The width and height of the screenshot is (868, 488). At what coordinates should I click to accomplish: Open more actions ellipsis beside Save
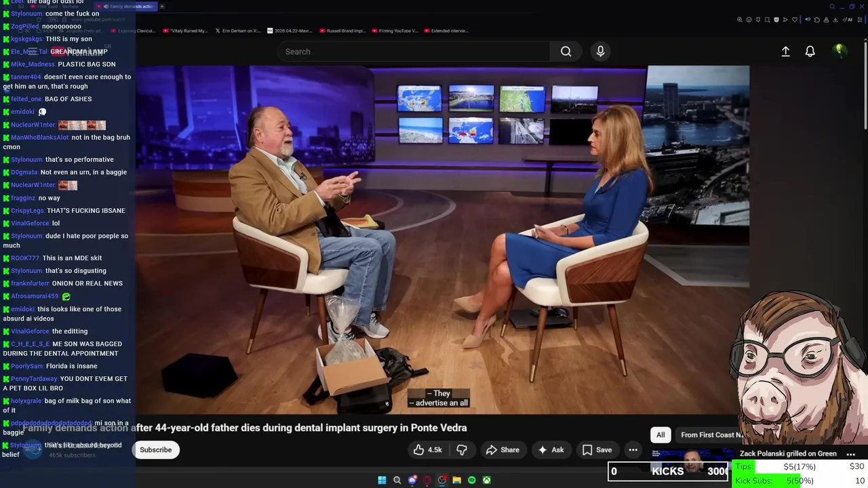tap(633, 450)
